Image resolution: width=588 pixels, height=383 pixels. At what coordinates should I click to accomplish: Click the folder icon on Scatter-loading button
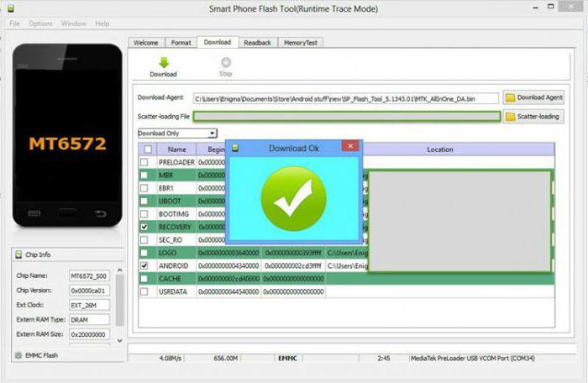511,117
